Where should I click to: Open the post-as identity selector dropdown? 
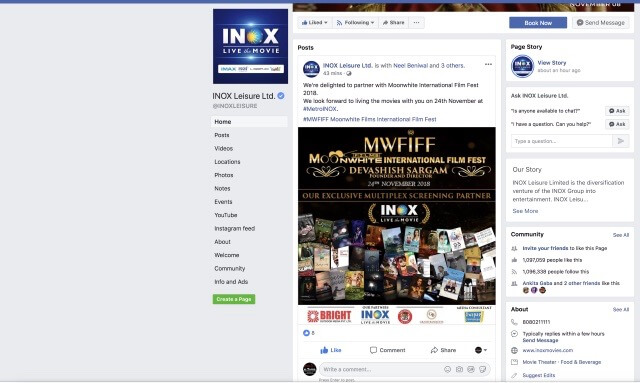[481, 350]
